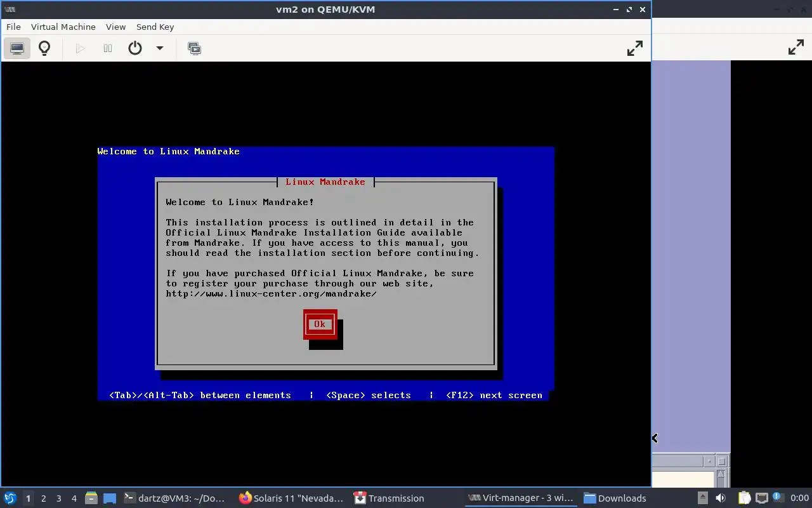Click fullscreen icon in the background window

coord(796,48)
